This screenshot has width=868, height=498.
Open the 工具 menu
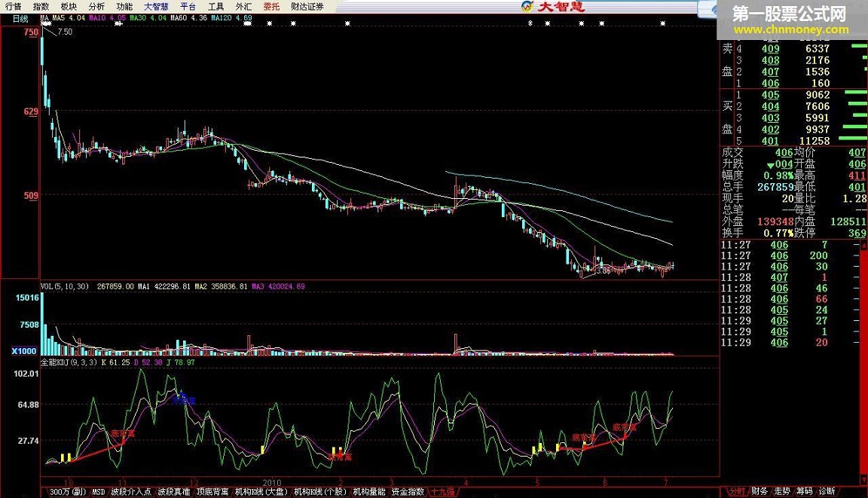tap(216, 7)
